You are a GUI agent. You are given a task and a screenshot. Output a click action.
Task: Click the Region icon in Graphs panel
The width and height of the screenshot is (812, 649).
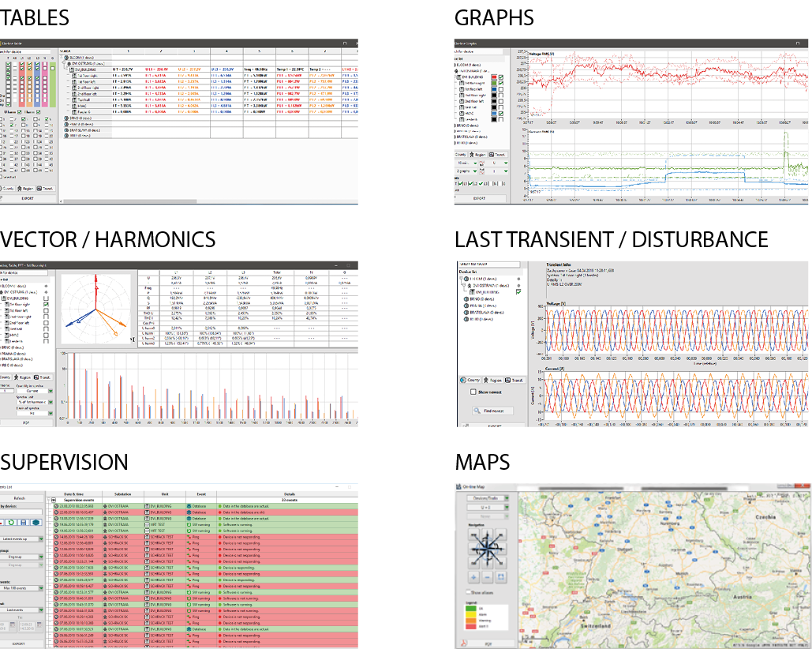point(472,155)
